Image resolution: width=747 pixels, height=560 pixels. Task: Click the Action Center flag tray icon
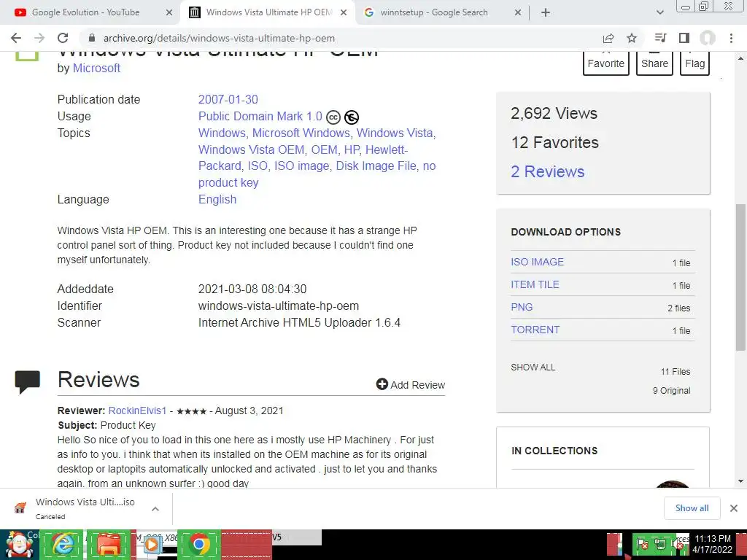643,544
